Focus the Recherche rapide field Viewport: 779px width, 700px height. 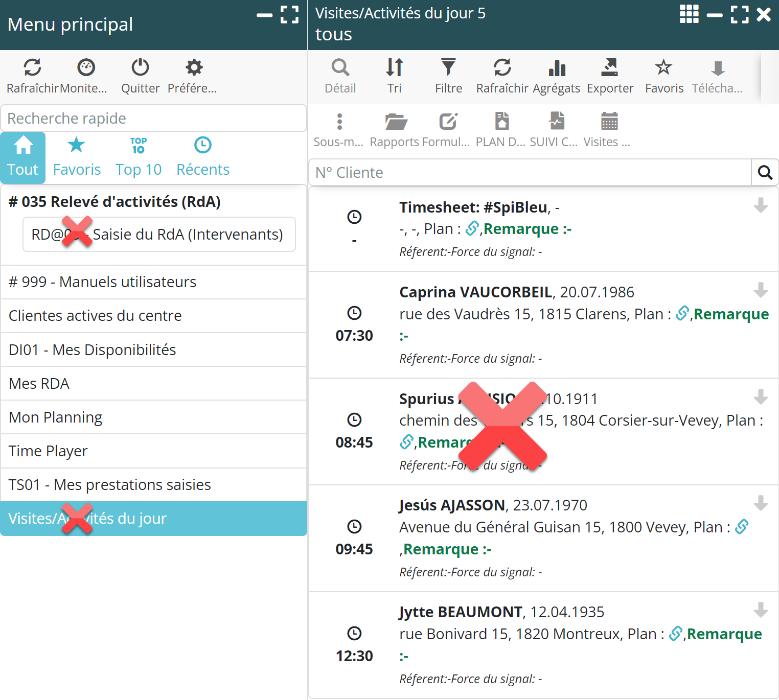(x=153, y=119)
